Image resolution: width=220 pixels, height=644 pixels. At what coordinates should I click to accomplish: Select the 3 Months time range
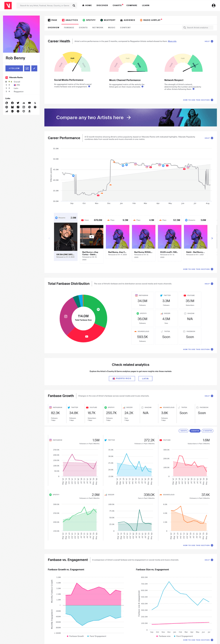click(x=195, y=431)
